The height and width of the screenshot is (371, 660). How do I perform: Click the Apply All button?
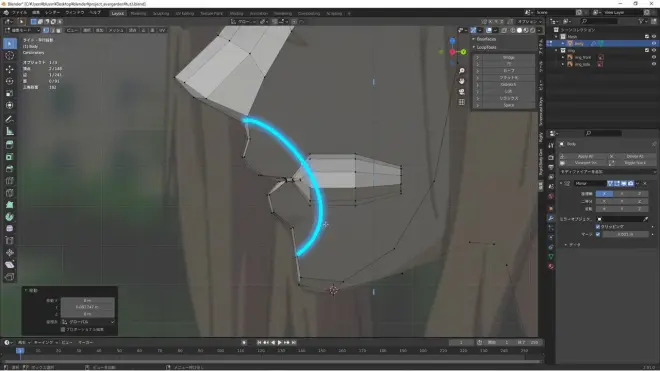pos(584,156)
